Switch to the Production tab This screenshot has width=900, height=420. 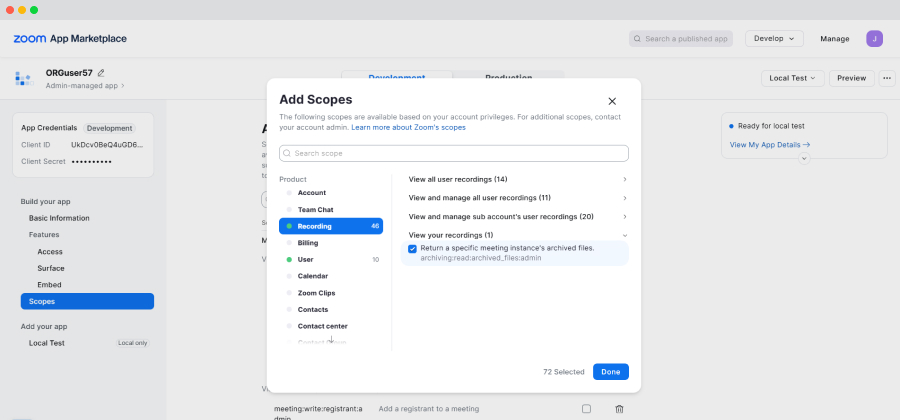point(509,77)
